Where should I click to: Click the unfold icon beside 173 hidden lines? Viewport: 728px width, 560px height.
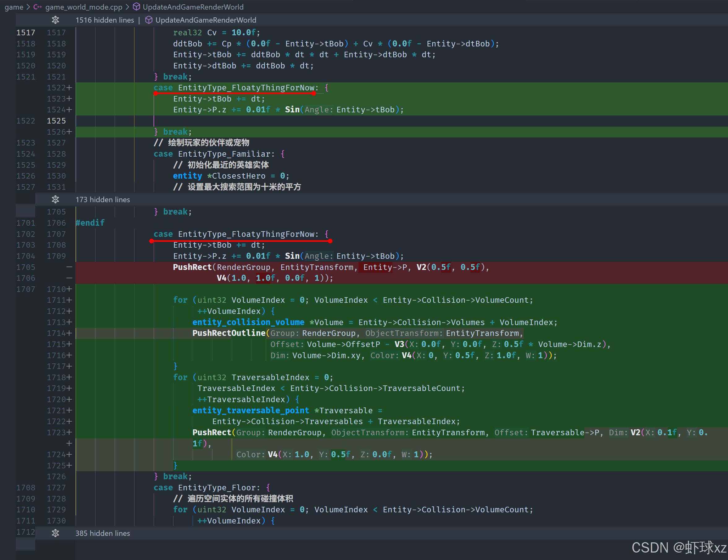click(55, 199)
